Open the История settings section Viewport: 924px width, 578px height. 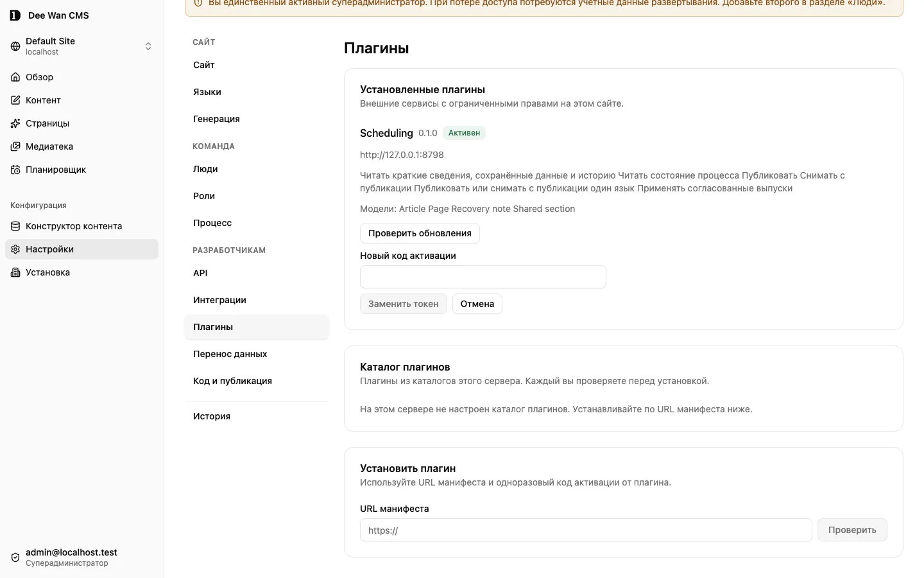(257, 416)
